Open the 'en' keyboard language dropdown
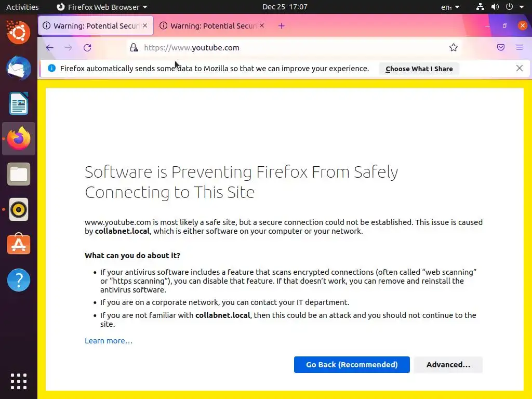Viewport: 532px width, 399px height. [x=450, y=7]
